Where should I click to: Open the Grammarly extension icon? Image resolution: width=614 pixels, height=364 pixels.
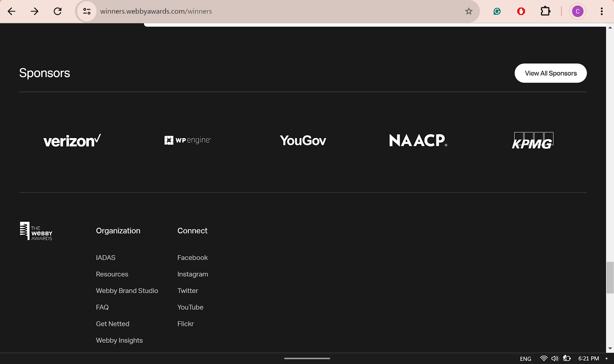click(x=497, y=12)
